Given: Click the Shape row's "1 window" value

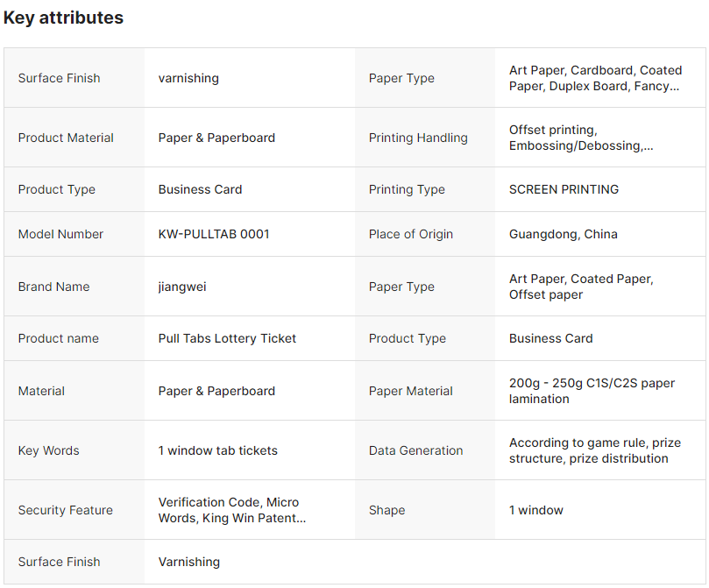Looking at the screenshot, I should (x=535, y=510).
